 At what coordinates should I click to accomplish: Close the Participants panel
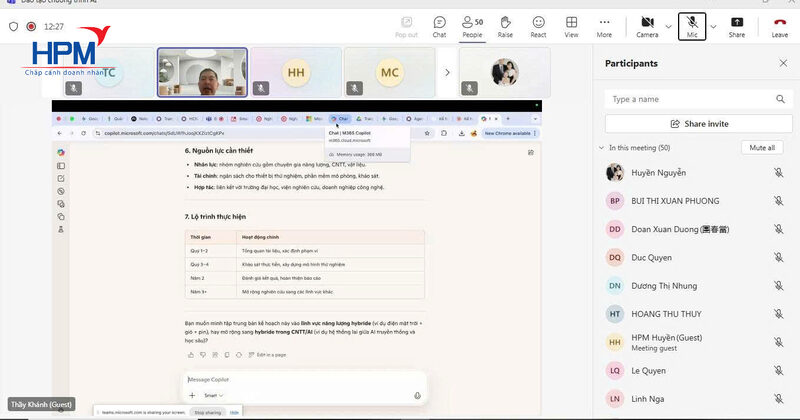point(783,63)
